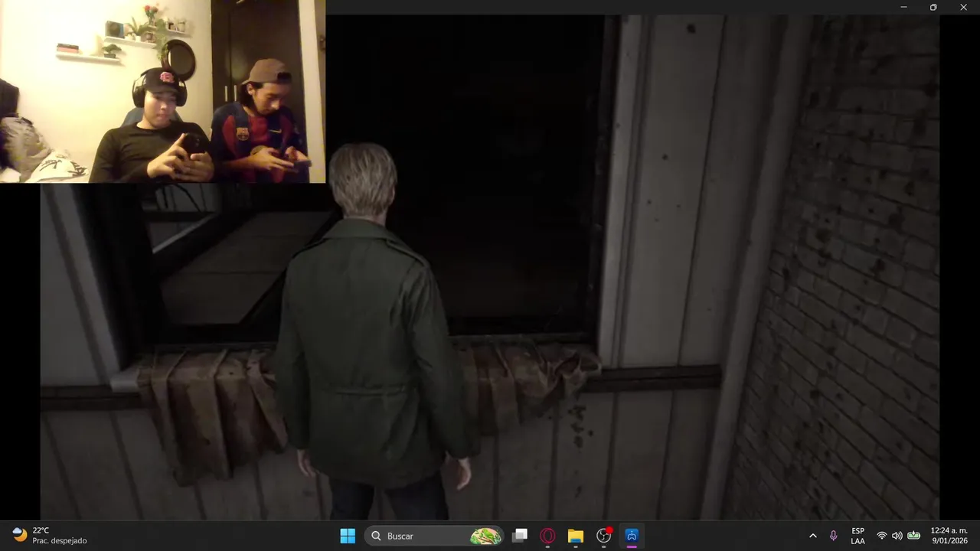Open File Explorer from the taskbar
Screen dimensions: 980x551
[x=576, y=536]
